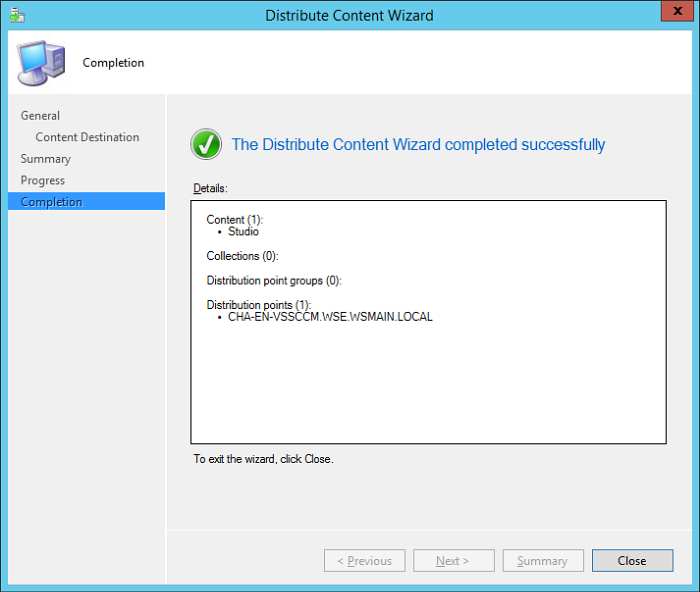Click the Distribute Content Wizard title bar text
This screenshot has width=700, height=592.
tap(349, 15)
